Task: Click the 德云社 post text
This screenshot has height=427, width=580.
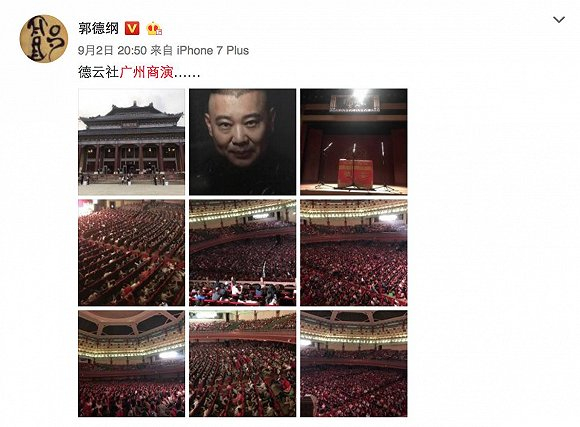Action: pyautogui.click(x=98, y=72)
